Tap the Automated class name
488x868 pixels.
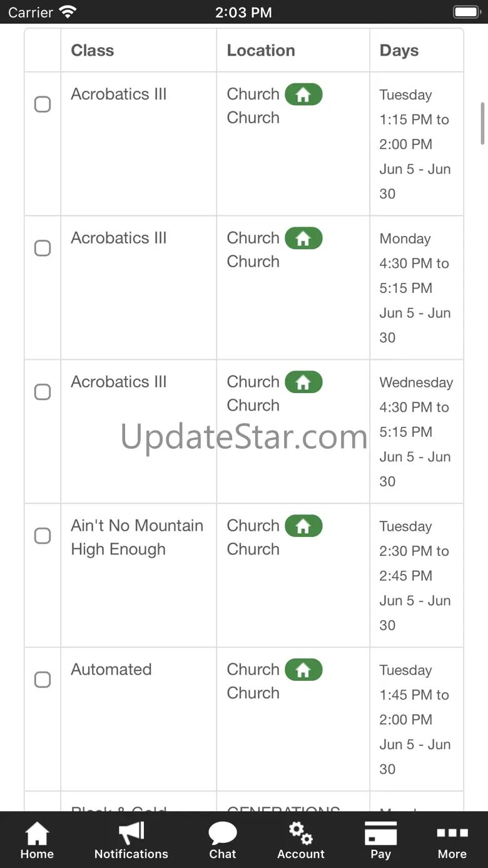(x=111, y=670)
